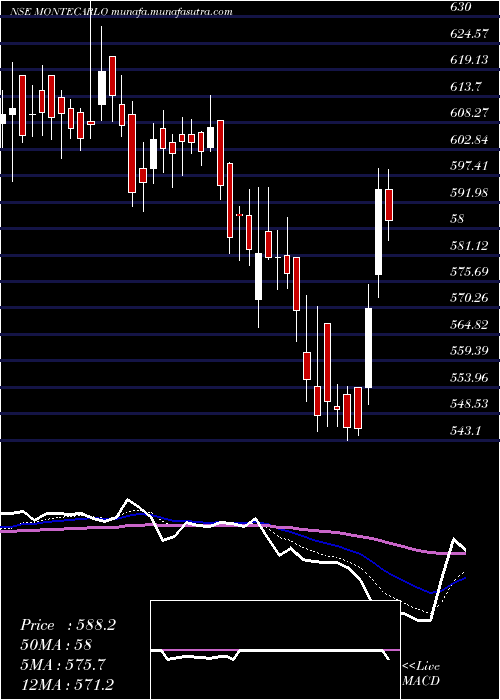The width and height of the screenshot is (500, 700).
Task: Select the 570.26 price axis label
Action: click(x=470, y=298)
